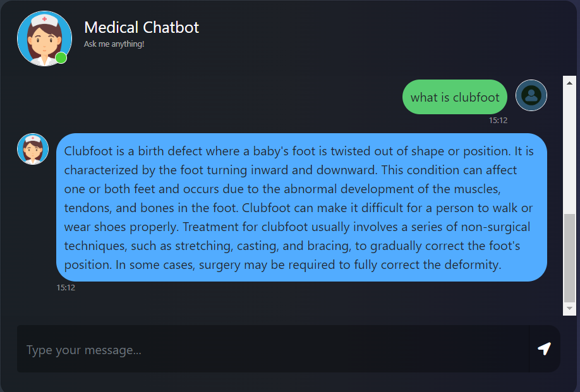This screenshot has height=392, width=580.
Task: Click the paper plane send icon
Action: tap(544, 349)
